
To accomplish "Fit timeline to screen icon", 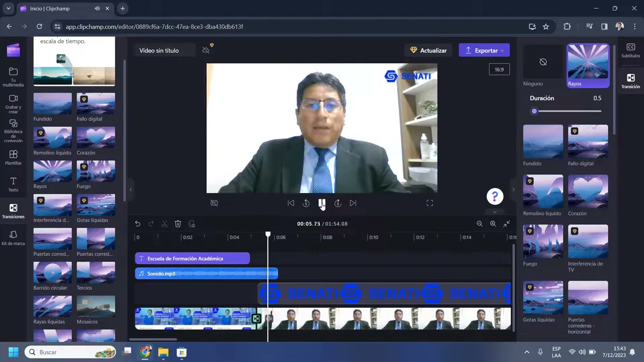I will 507,224.
